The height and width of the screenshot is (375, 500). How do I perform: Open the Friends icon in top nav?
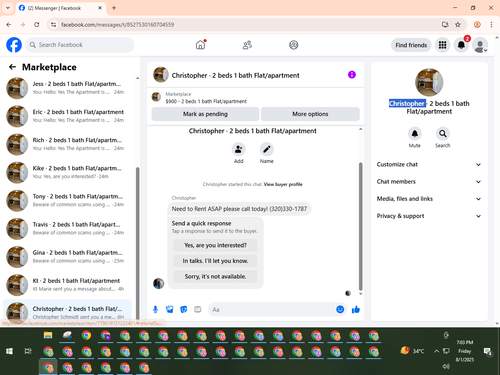pos(247,45)
